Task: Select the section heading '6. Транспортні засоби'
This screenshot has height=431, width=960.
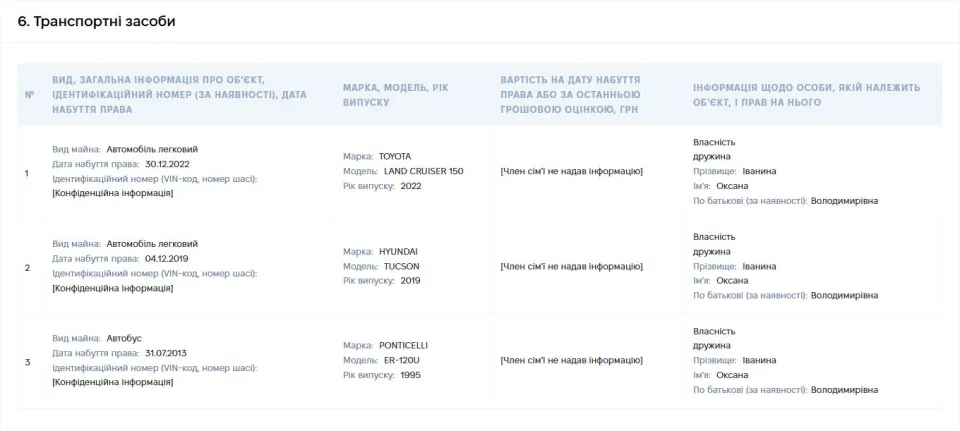Action: tap(97, 21)
